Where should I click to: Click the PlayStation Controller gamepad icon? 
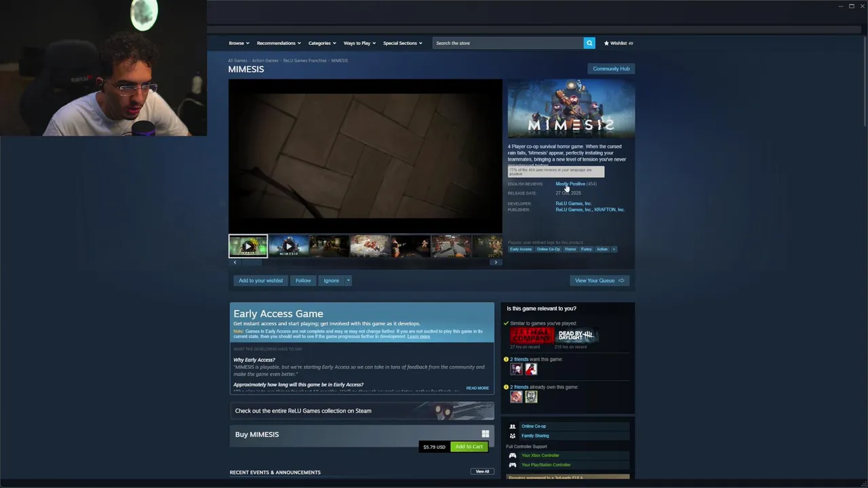[513, 465]
